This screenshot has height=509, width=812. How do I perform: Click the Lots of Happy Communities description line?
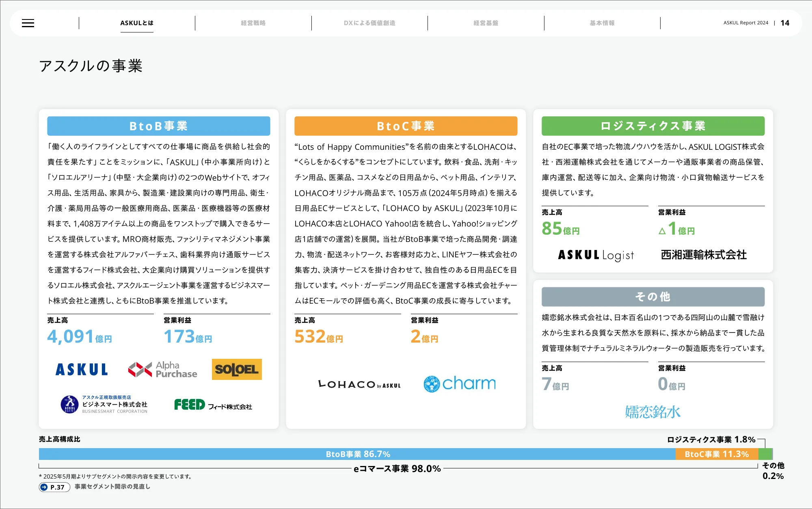406,147
